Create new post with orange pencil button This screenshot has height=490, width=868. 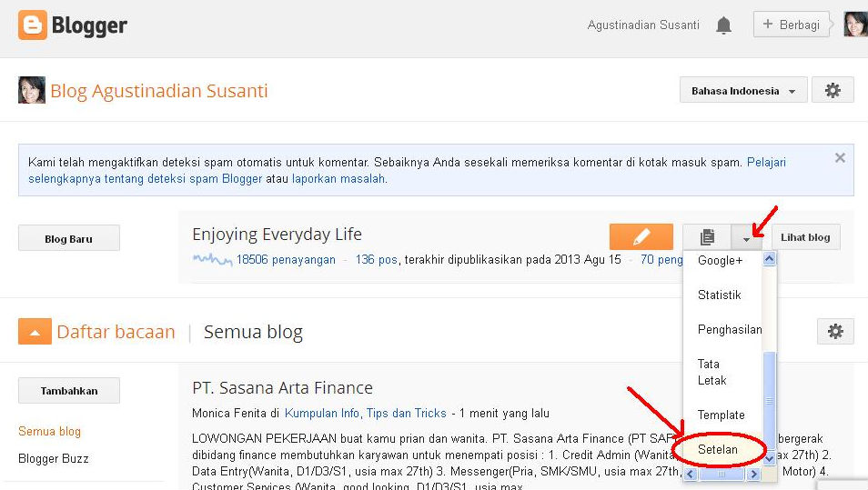pyautogui.click(x=641, y=237)
